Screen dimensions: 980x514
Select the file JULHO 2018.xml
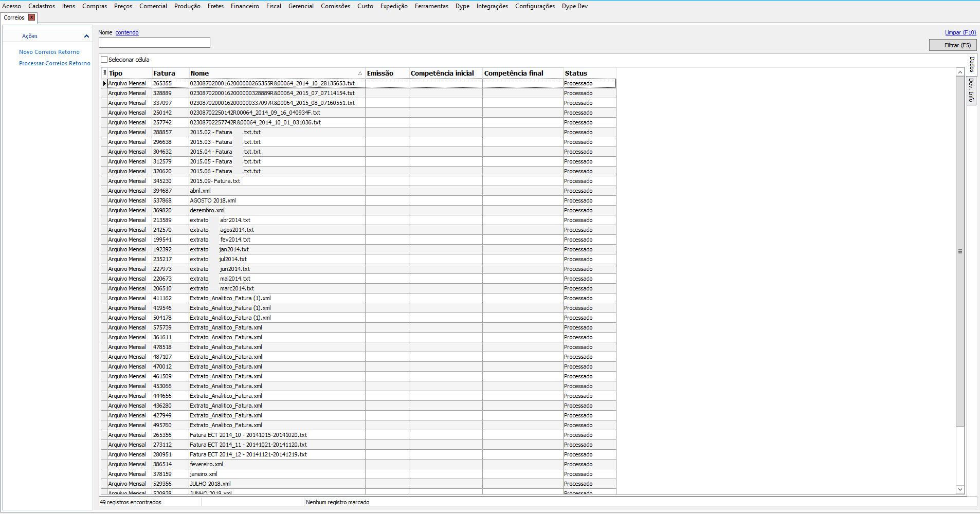[210, 484]
